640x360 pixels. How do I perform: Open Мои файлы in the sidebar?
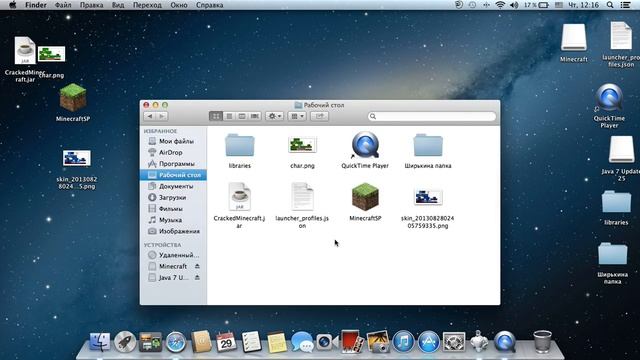point(173,141)
